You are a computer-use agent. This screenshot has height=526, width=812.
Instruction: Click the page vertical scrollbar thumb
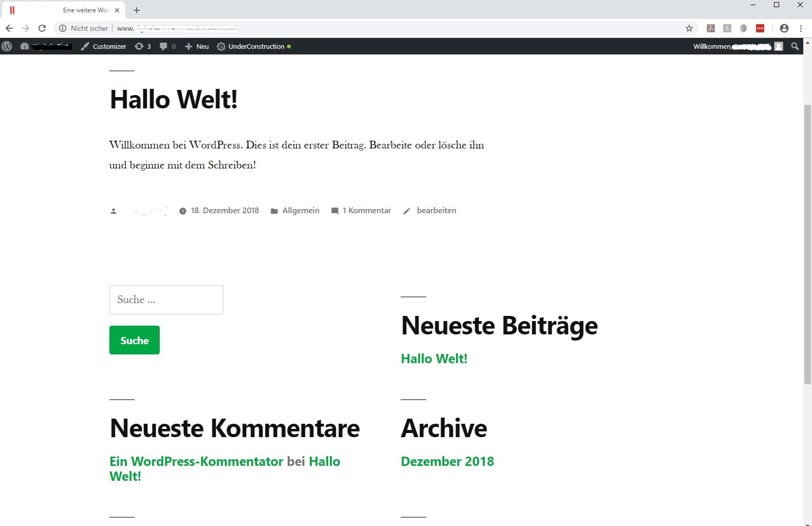click(x=807, y=244)
